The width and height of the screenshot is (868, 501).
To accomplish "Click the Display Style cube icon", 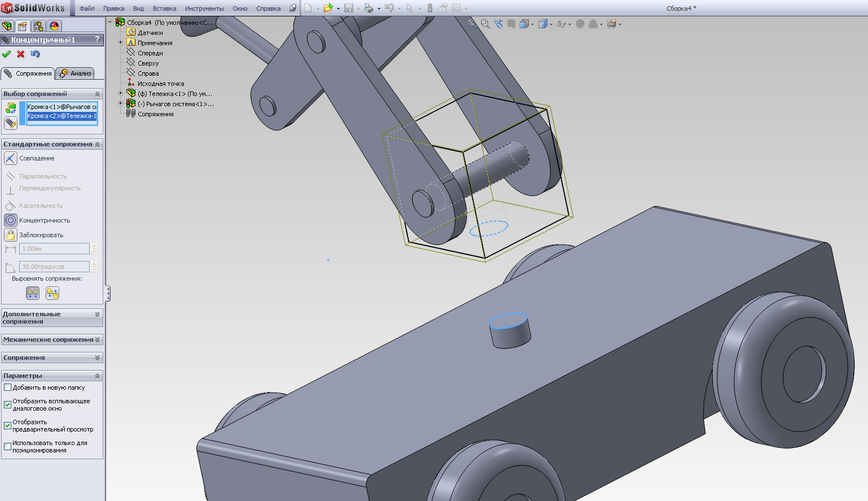I will point(543,24).
